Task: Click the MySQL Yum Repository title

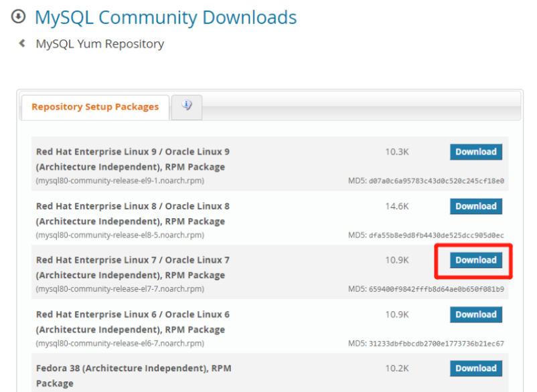Action: [x=100, y=43]
